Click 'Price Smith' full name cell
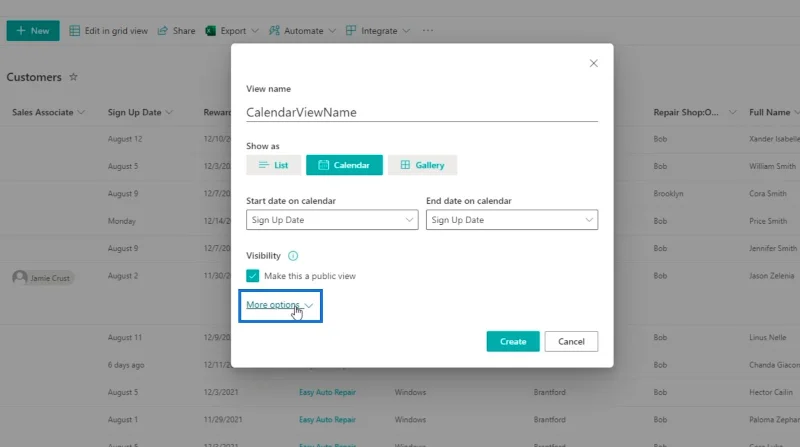 (x=768, y=221)
